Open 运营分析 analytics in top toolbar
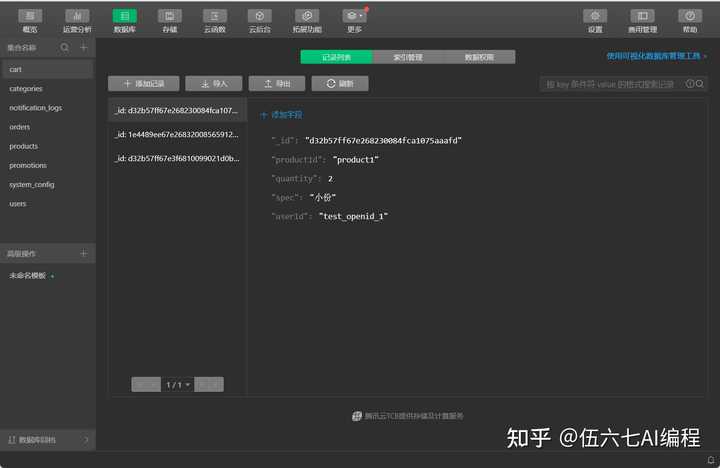The height and width of the screenshot is (468, 720). point(77,19)
